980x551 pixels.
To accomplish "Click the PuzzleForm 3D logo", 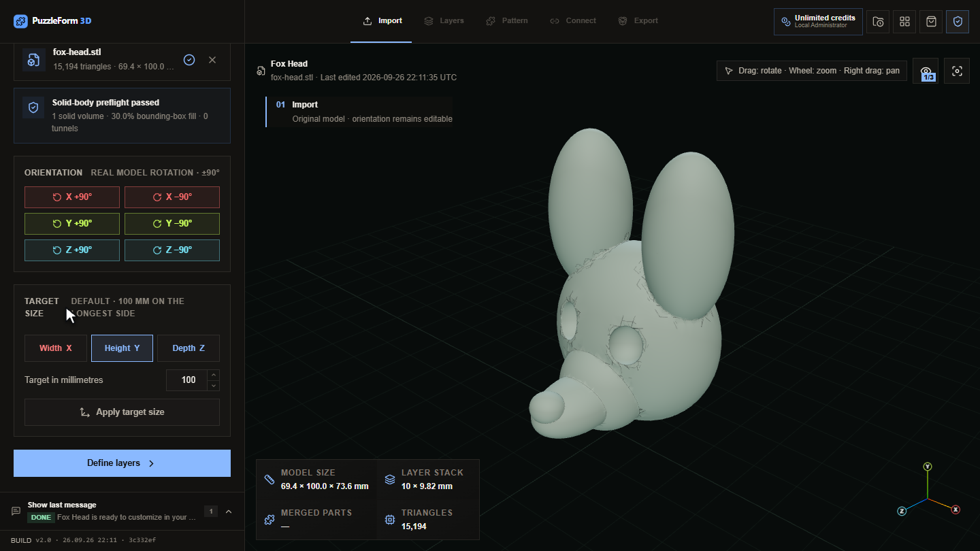I will (x=52, y=21).
